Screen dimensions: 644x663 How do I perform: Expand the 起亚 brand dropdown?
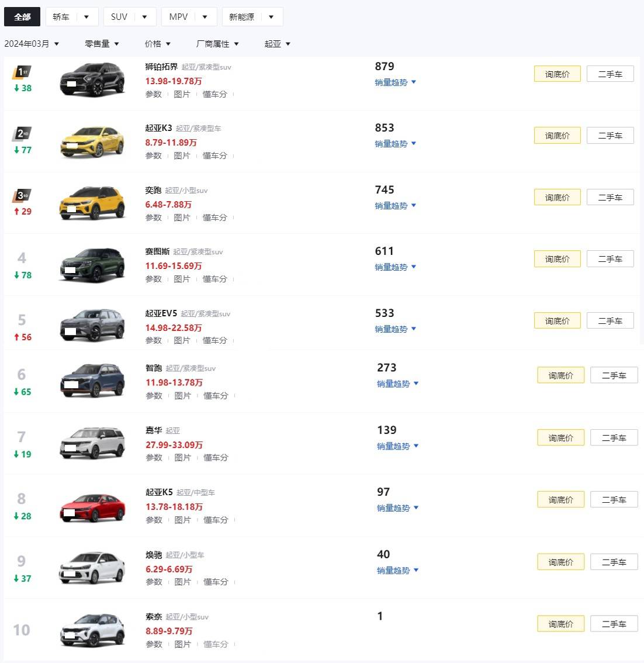pyautogui.click(x=277, y=43)
